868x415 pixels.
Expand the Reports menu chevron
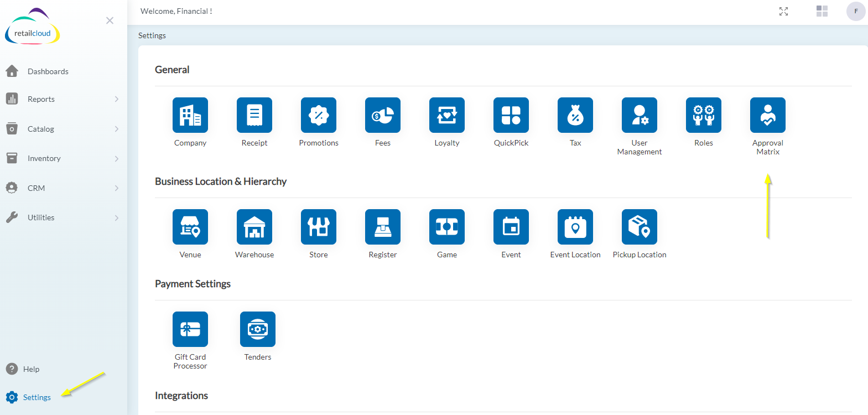pos(117,99)
